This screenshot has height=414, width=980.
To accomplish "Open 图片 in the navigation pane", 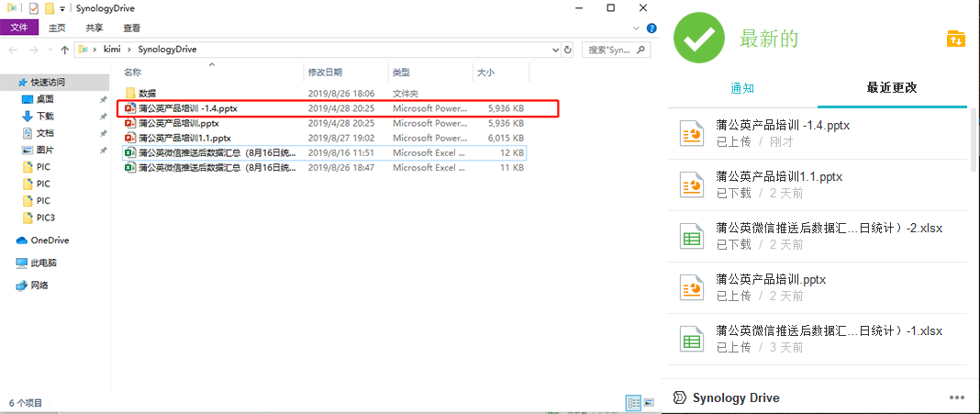I will [x=45, y=151].
